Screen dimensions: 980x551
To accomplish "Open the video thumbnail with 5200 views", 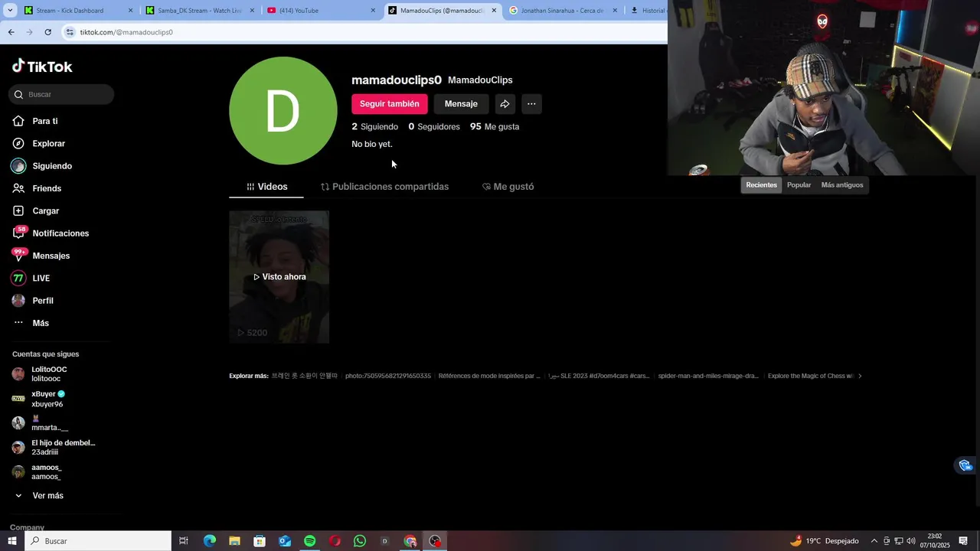I will (x=279, y=277).
